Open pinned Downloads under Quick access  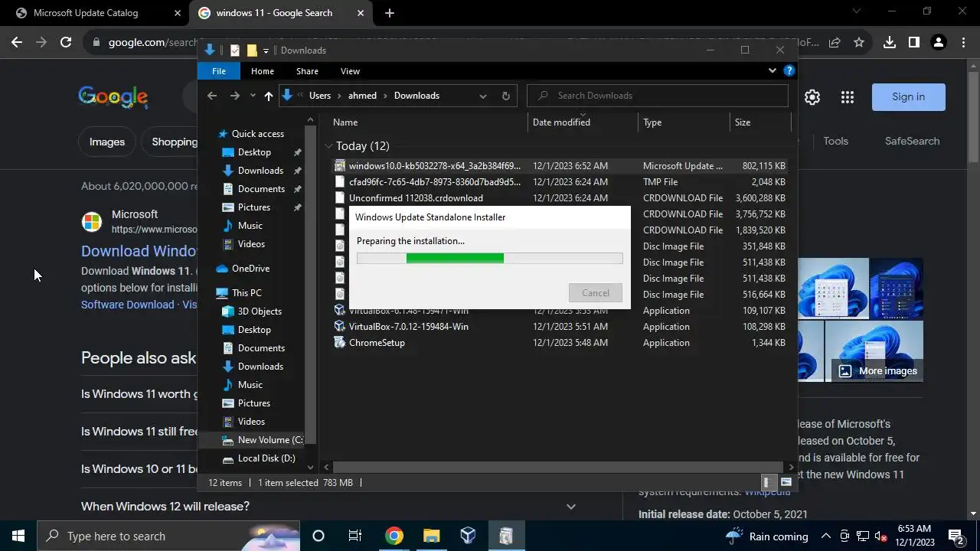(260, 171)
